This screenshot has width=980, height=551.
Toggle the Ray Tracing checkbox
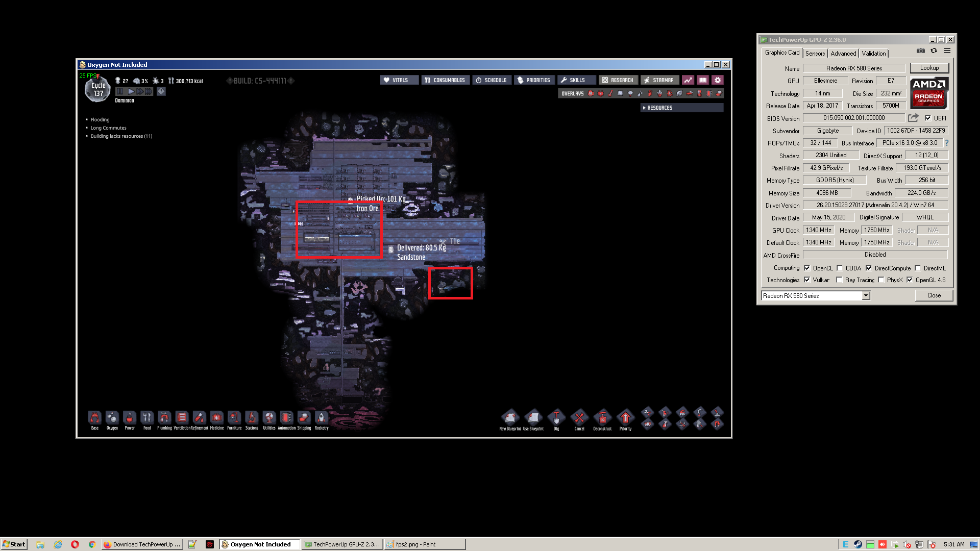(x=839, y=280)
